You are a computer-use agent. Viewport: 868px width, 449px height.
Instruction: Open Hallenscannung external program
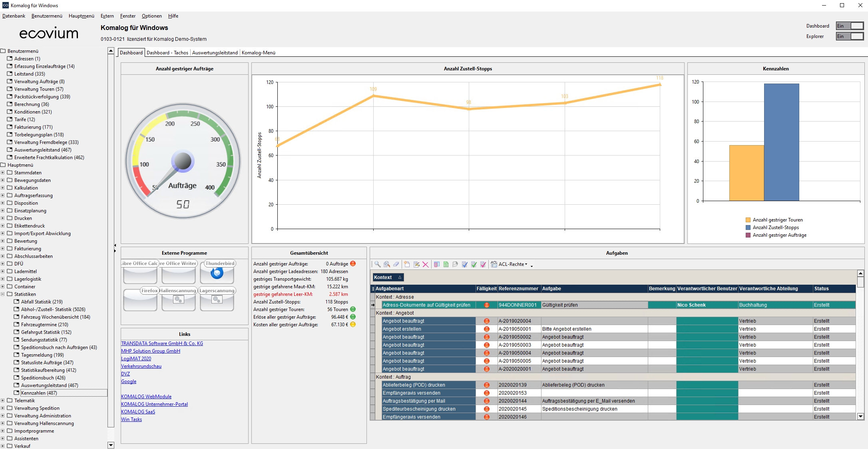tap(178, 299)
